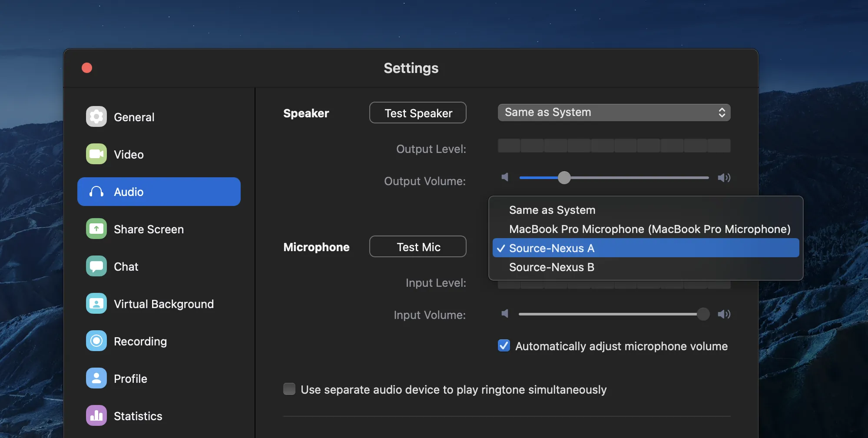Click the input volume low speaker icon

tap(505, 314)
